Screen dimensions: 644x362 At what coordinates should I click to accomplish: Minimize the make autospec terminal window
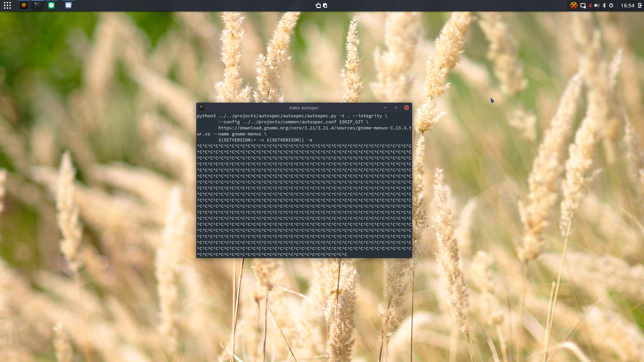click(385, 108)
